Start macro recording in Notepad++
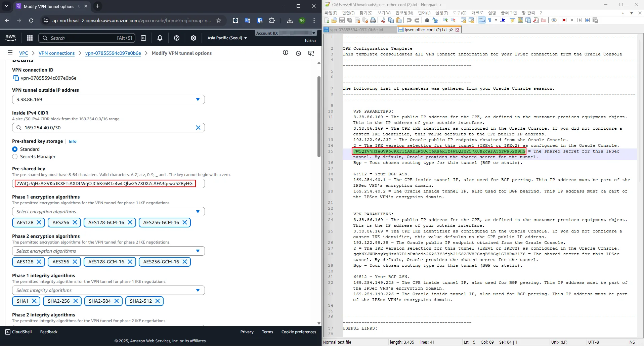The image size is (644, 346). tap(564, 20)
